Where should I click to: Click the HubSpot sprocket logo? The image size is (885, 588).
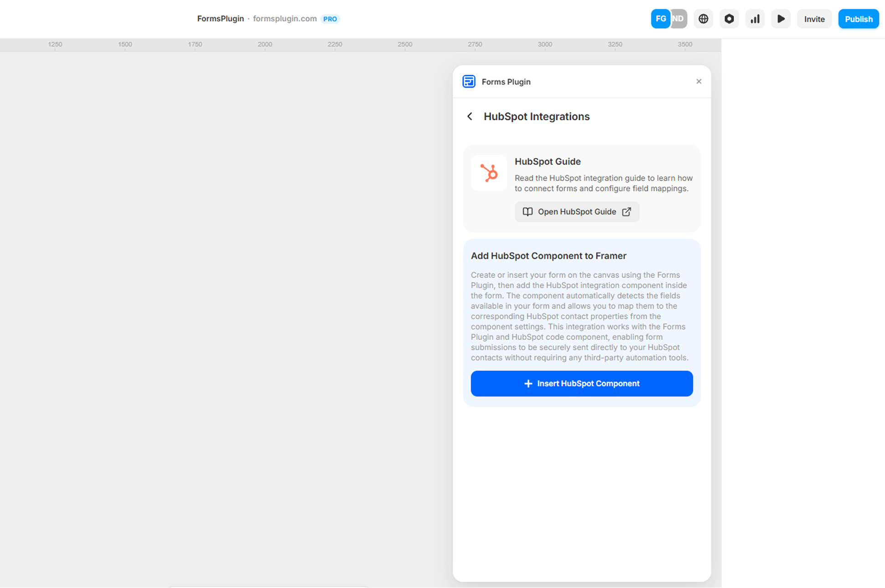tap(488, 173)
